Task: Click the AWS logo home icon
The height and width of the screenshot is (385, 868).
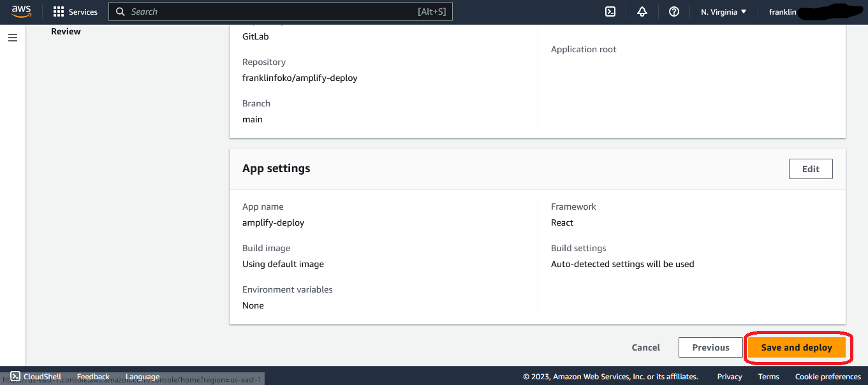Action: (x=21, y=11)
